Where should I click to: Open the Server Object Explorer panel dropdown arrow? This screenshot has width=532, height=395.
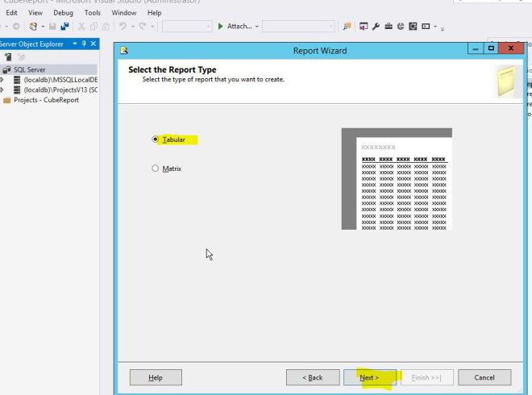76,43
